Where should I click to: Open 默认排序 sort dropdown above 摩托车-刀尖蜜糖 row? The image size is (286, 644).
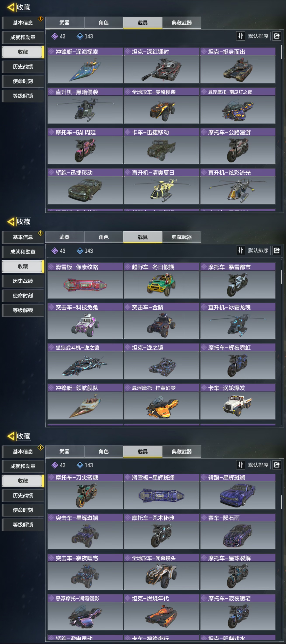point(258,465)
